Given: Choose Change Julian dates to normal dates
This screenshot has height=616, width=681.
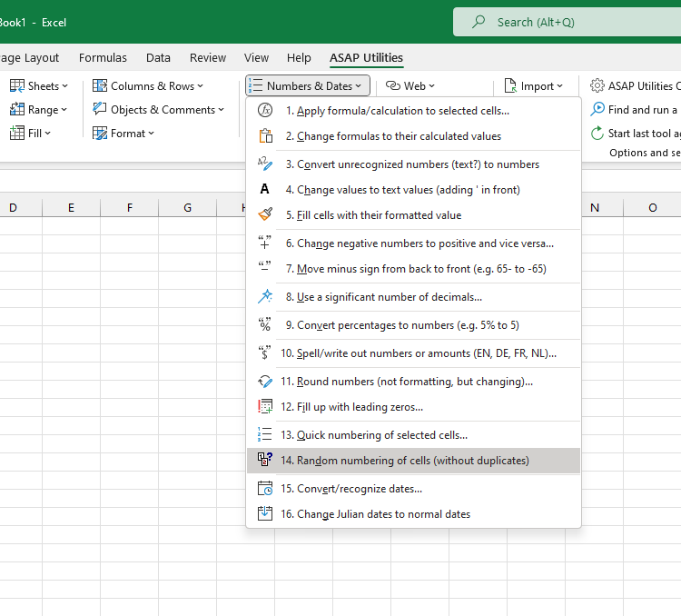Looking at the screenshot, I should (x=413, y=514).
